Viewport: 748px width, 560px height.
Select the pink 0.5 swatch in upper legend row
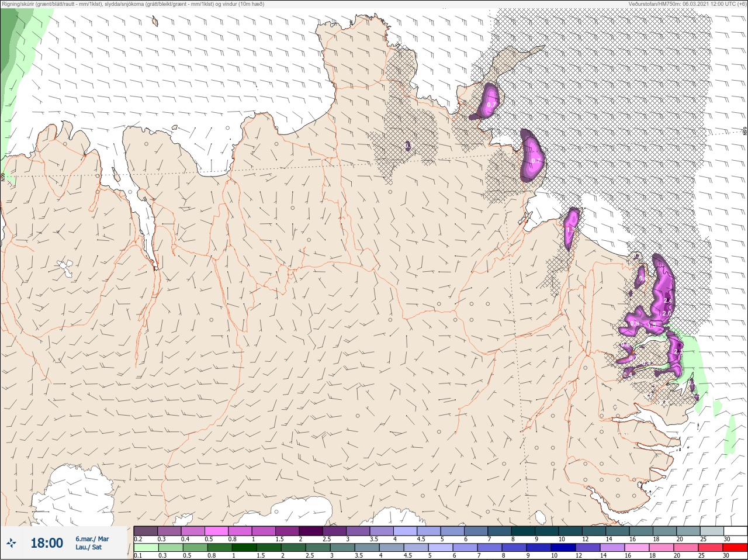[x=217, y=531]
